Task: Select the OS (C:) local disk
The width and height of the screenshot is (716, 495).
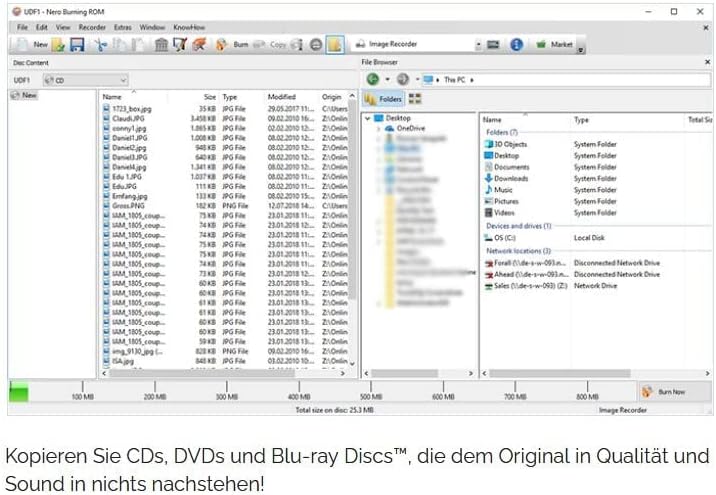Action: tap(500, 238)
